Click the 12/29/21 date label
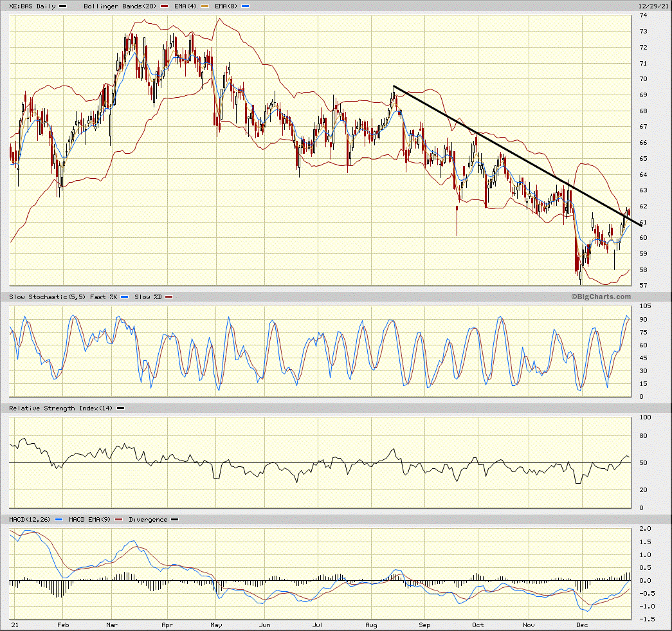672x631 pixels. point(653,6)
